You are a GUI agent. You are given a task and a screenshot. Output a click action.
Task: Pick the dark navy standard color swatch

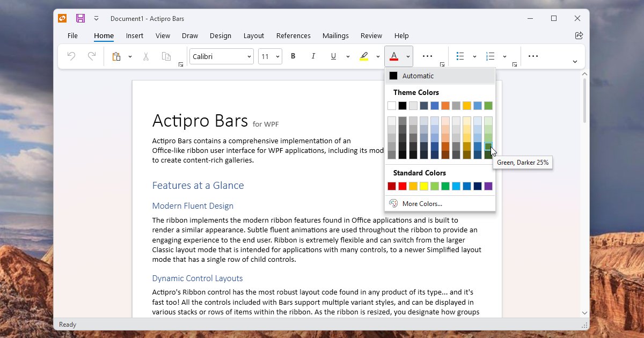[478, 186]
